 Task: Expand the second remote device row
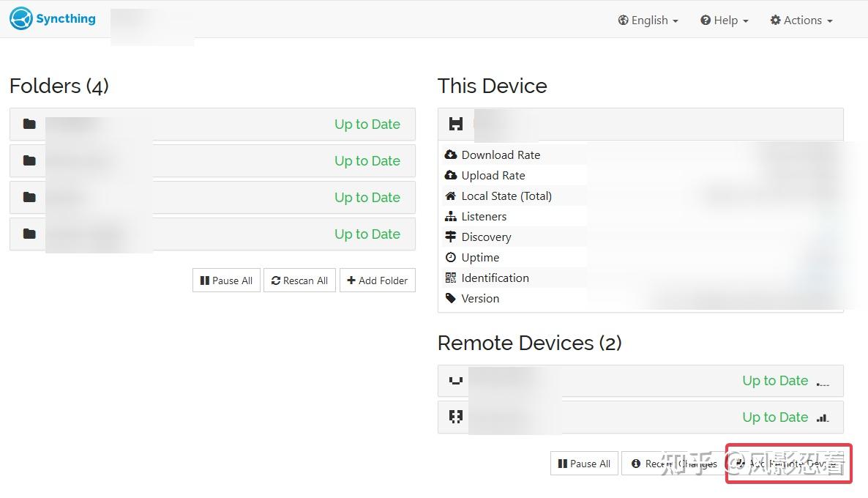pos(640,417)
